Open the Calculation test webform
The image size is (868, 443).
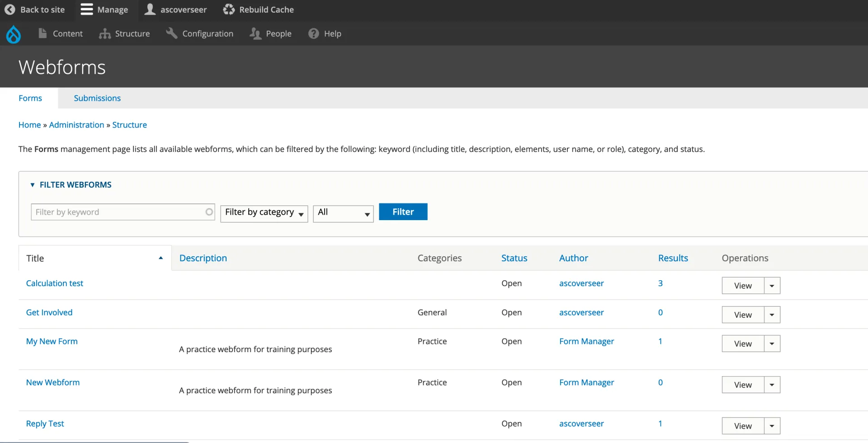[x=55, y=283]
